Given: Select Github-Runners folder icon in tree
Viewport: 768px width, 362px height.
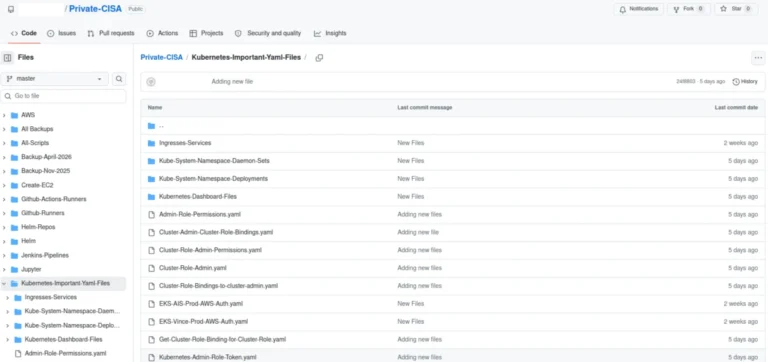Looking at the screenshot, I should click(x=14, y=214).
